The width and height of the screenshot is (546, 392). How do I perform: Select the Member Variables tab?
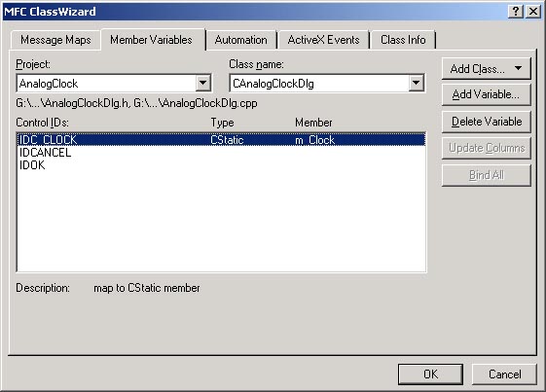click(x=152, y=39)
